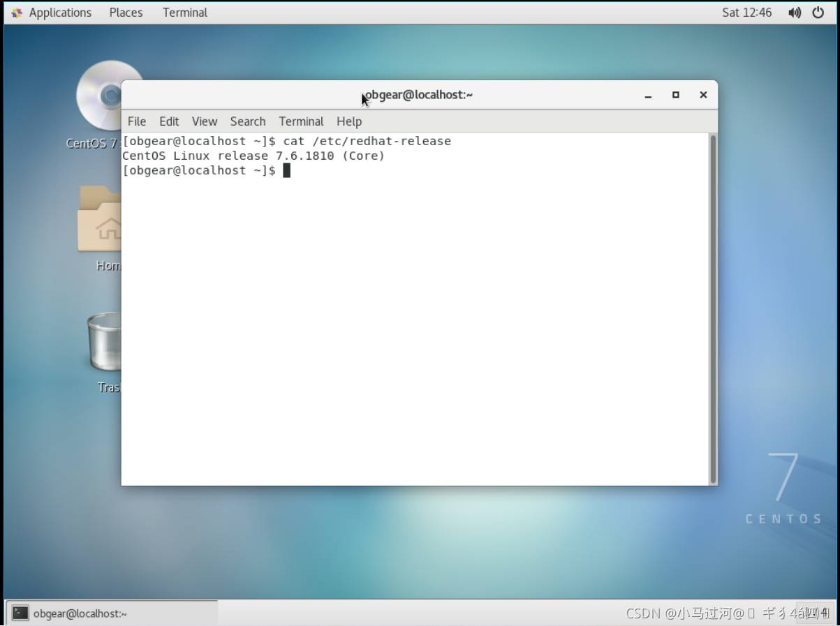This screenshot has width=840, height=626.
Task: Open the File menu in terminal window
Action: [137, 121]
